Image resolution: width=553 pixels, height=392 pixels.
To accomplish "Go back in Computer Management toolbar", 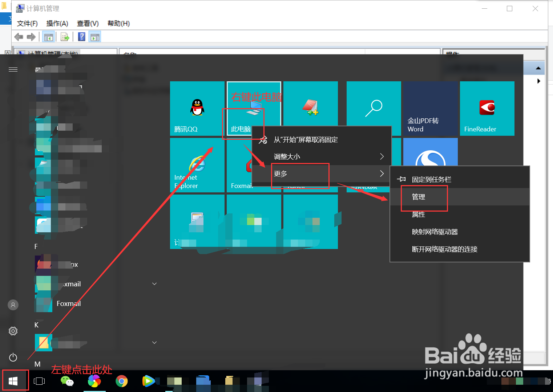I will [19, 37].
